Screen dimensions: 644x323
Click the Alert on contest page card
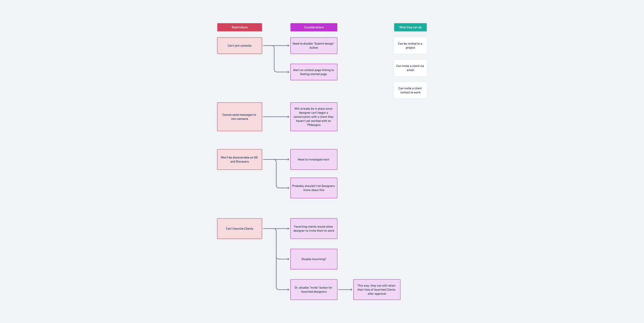tap(314, 72)
